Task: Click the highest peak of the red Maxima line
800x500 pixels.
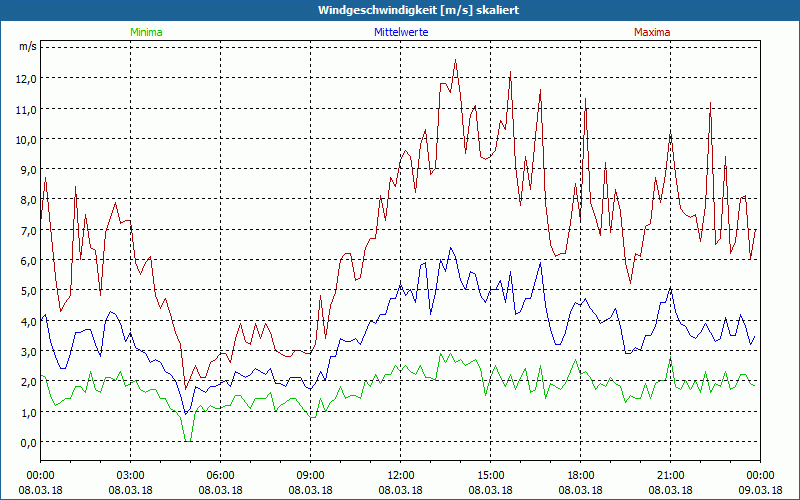Action: (x=455, y=60)
